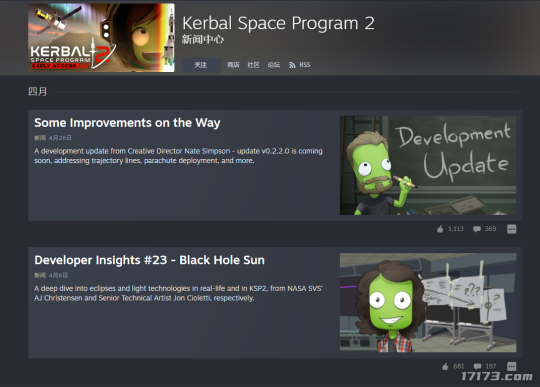The image size is (540, 387).
Task: Click the RSS feed icon
Action: click(292, 65)
